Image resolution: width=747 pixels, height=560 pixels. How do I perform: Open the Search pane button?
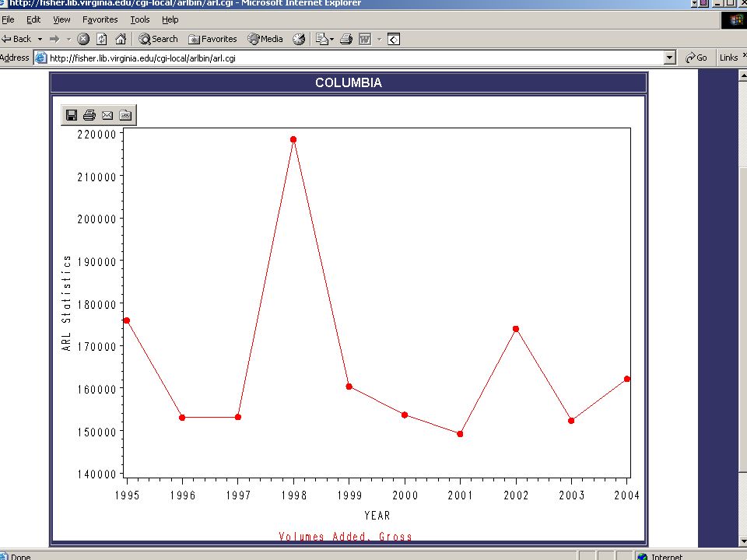coord(158,39)
